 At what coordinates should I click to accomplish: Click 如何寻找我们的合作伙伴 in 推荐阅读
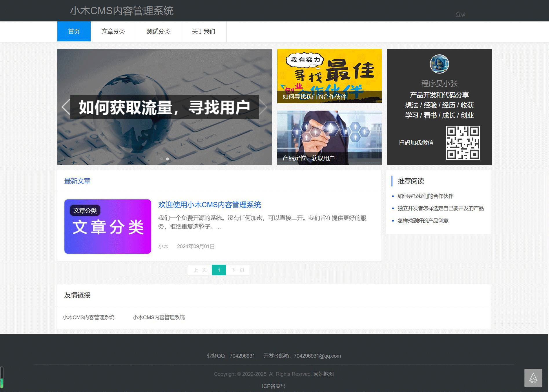pos(425,196)
